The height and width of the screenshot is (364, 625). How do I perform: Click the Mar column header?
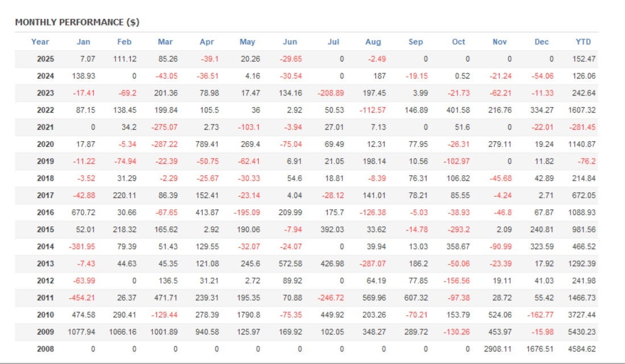pyautogui.click(x=165, y=42)
